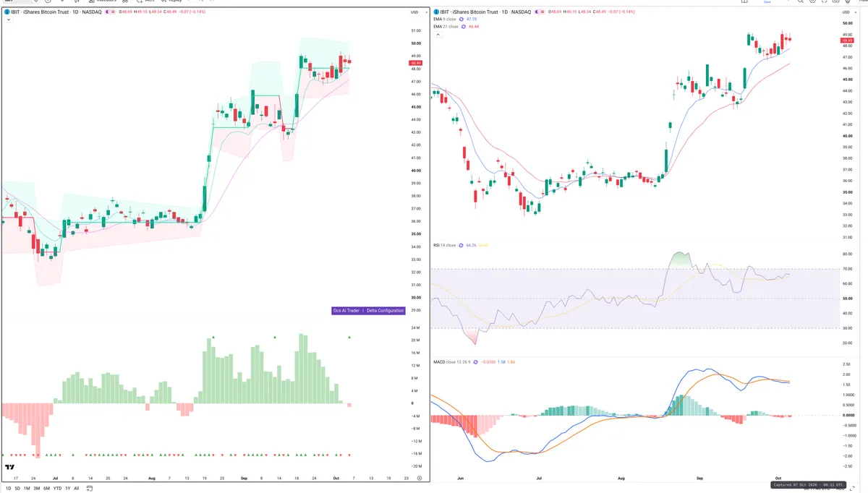The image size is (868, 493).
Task: Select the RSI 14 close legend
Action: (445, 245)
